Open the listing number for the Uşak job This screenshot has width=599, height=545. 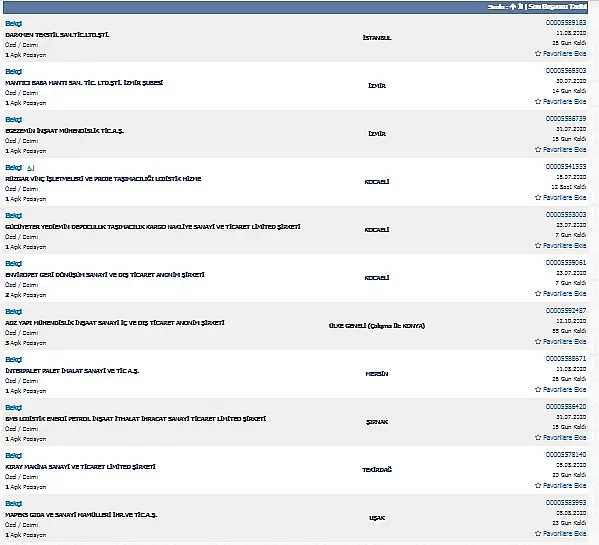[x=566, y=503]
